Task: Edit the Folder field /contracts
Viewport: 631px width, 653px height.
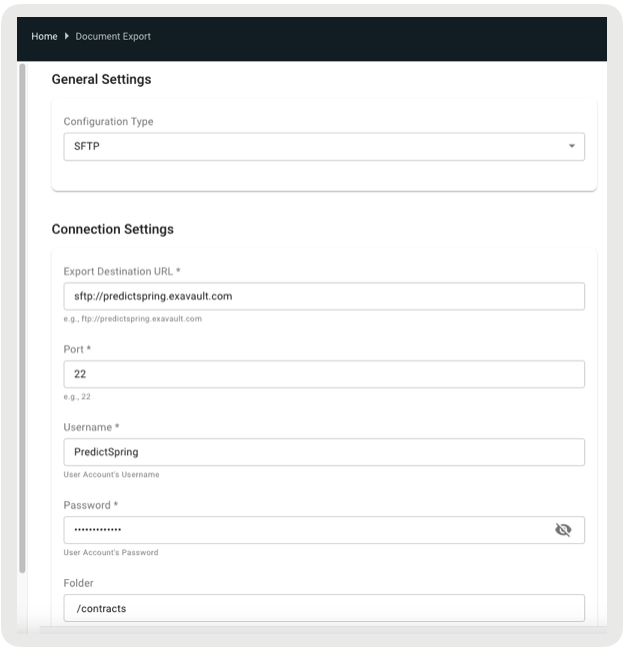Action: (324, 608)
